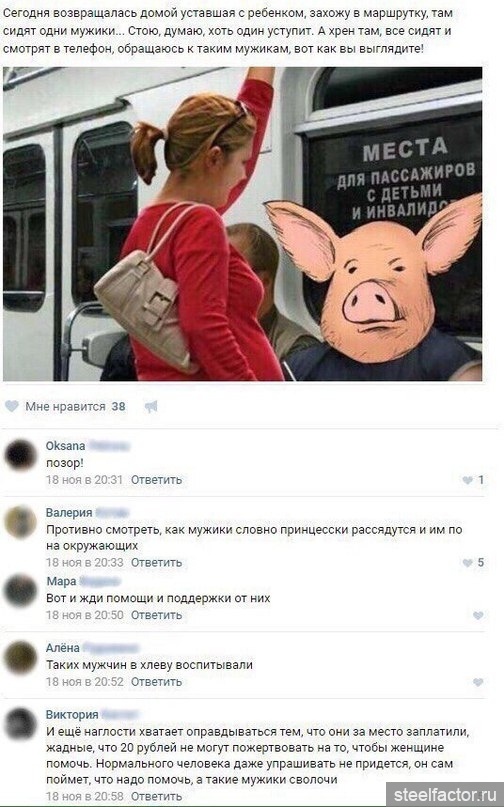Image resolution: width=504 pixels, height=807 pixels.
Task: Click Мне нравится label on post
Action: click(x=65, y=407)
